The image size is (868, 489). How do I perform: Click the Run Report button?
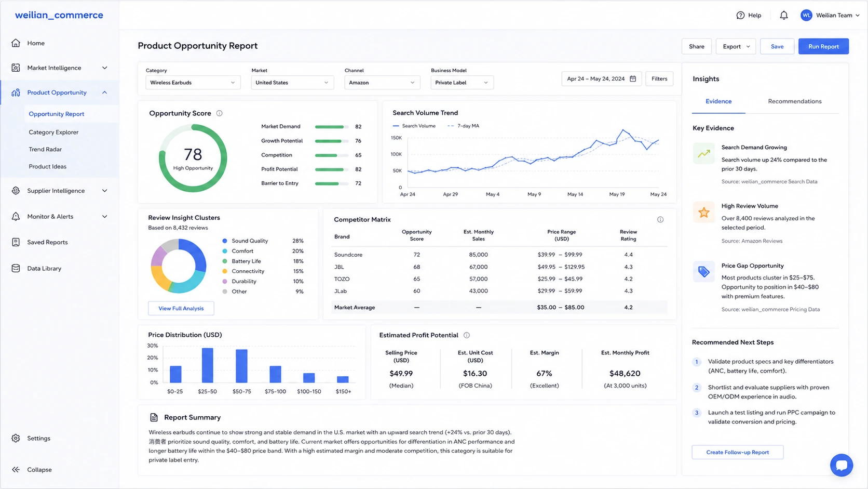(823, 46)
